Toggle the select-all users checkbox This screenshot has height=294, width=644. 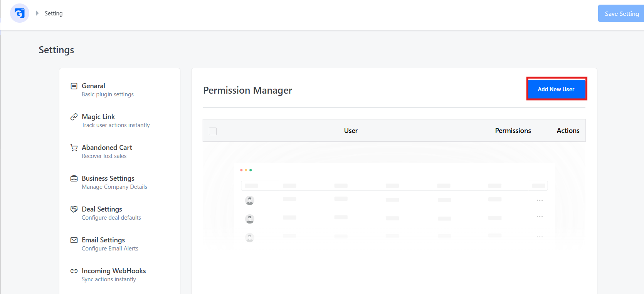point(213,131)
